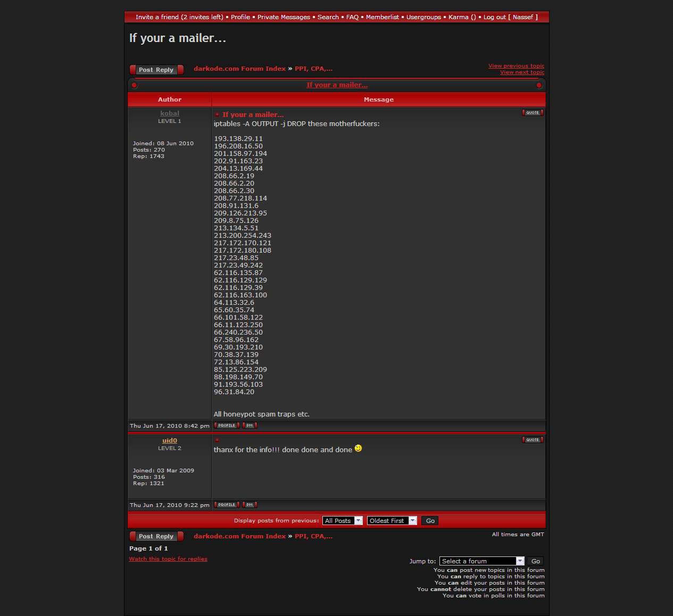Click PM icon under uid0's post
Screen dimensions: 673x616
click(250, 505)
